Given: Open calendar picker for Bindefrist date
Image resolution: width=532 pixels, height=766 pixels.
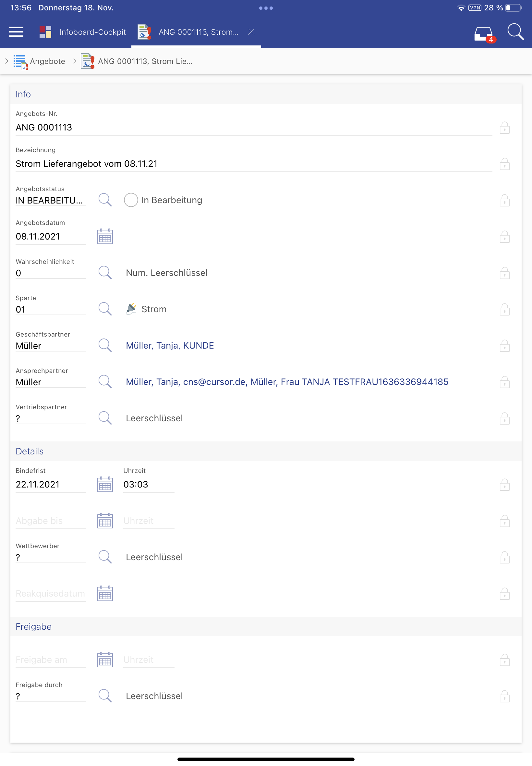Looking at the screenshot, I should coord(105,484).
